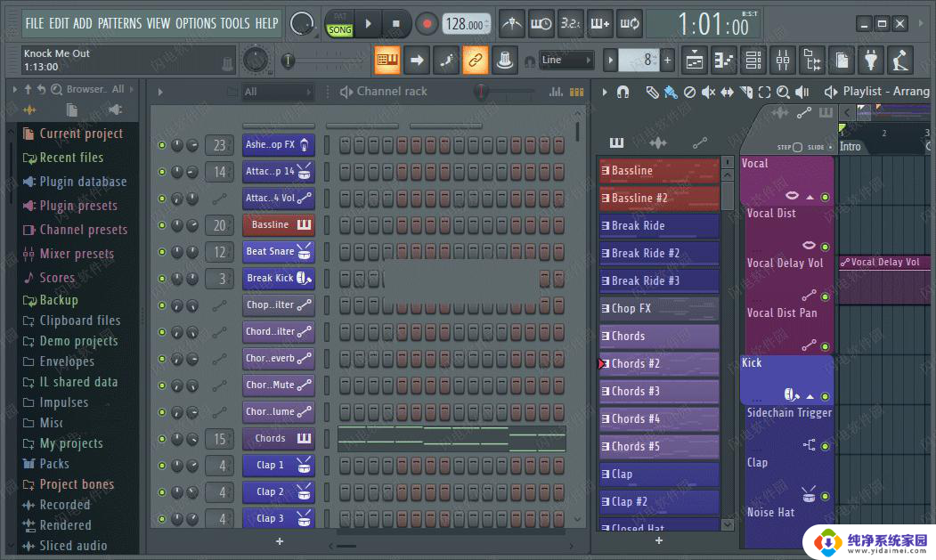Open the channel filter All dropdown
Viewport: 936px width, 560px height.
click(278, 92)
